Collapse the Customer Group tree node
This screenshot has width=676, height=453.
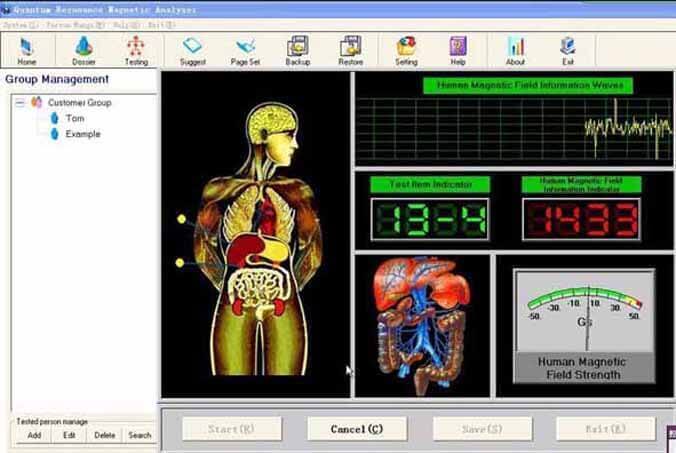tap(20, 102)
